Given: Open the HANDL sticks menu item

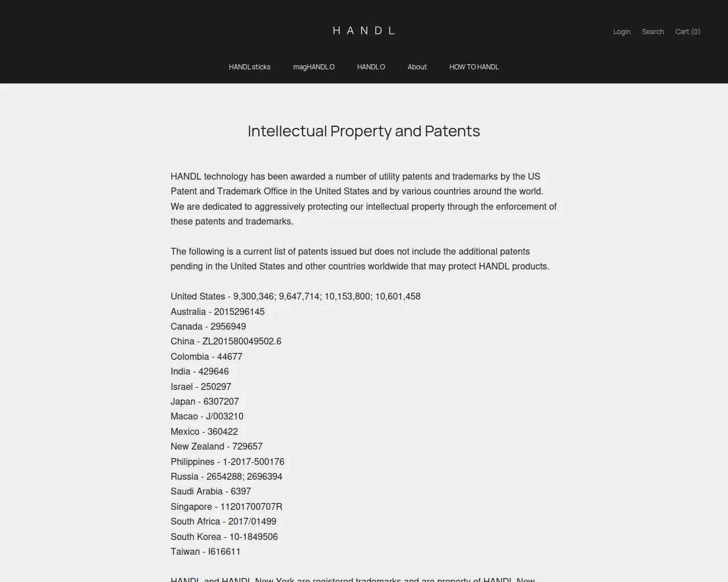Looking at the screenshot, I should click(250, 66).
